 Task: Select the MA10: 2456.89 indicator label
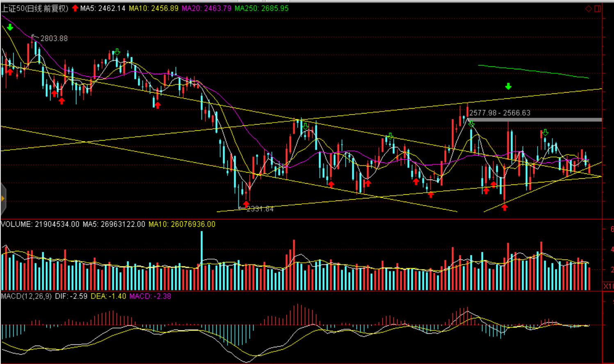[x=153, y=9]
